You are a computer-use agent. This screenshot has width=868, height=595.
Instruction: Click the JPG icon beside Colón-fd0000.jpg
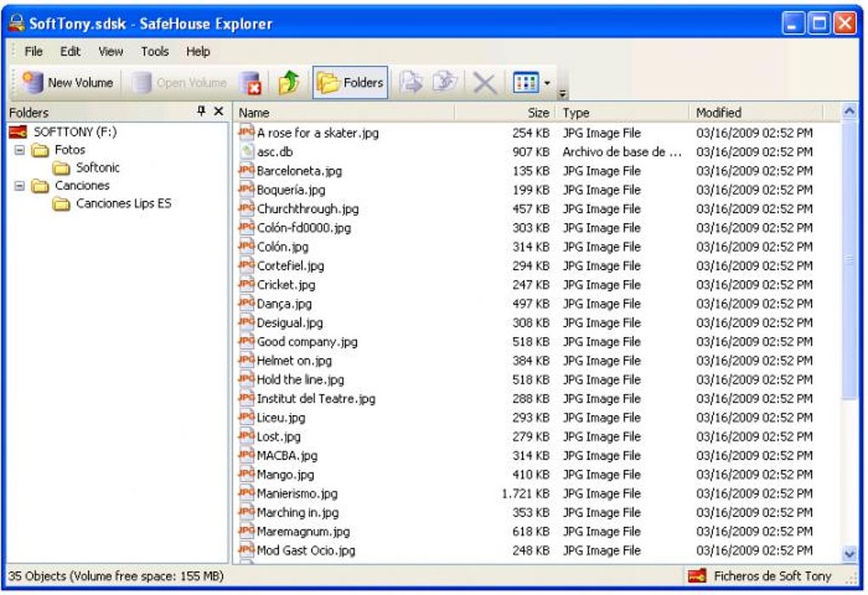click(246, 227)
